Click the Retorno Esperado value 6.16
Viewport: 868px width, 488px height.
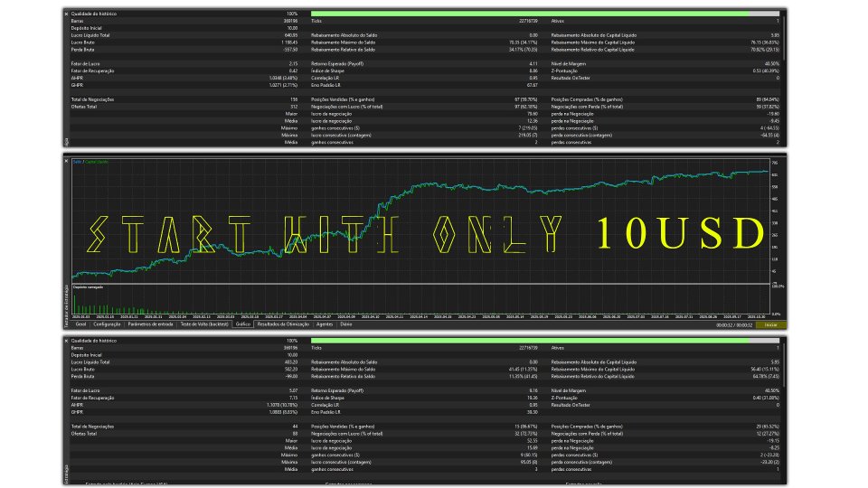(533, 391)
